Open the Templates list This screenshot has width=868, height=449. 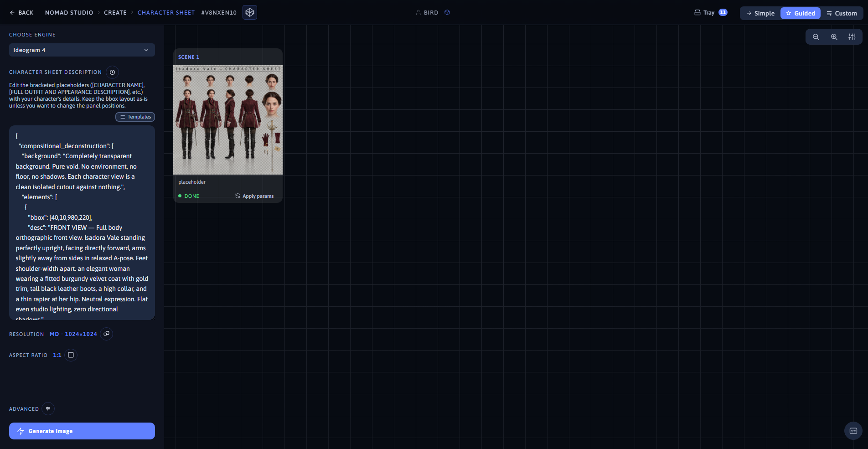tap(135, 117)
